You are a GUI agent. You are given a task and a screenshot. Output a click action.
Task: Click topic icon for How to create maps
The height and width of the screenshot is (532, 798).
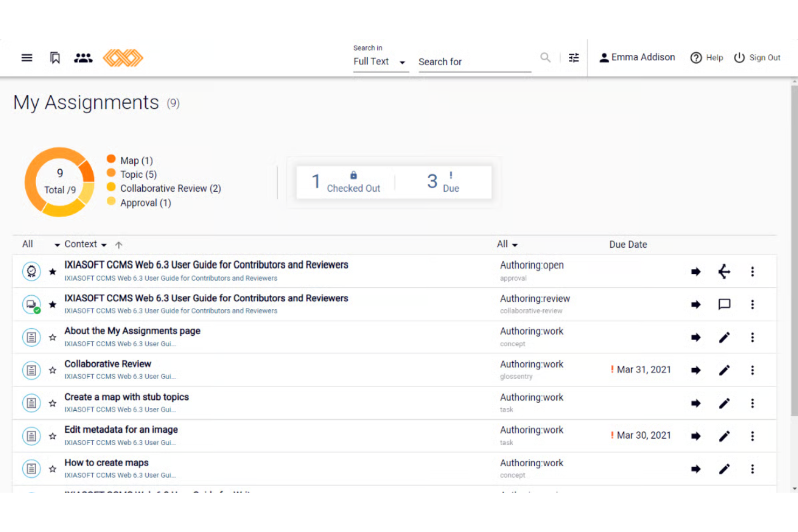31,469
